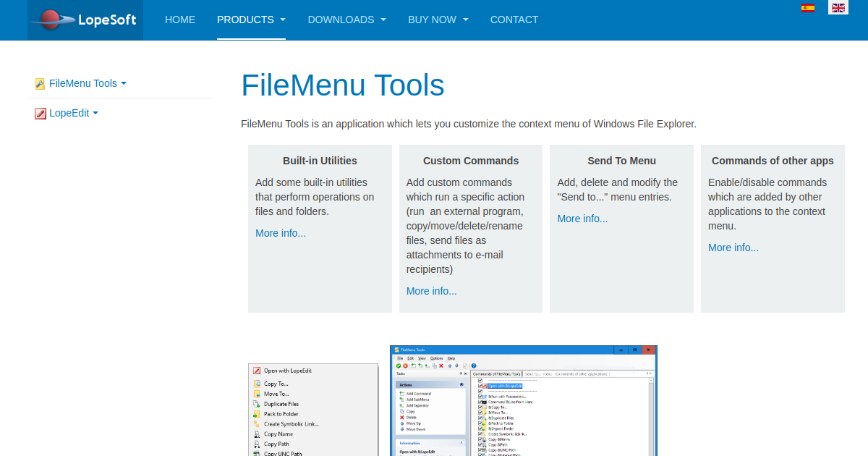Screen dimensions: 868x456
Task: Click the intro sentence about customizing the context menu
Action: pyautogui.click(x=469, y=124)
